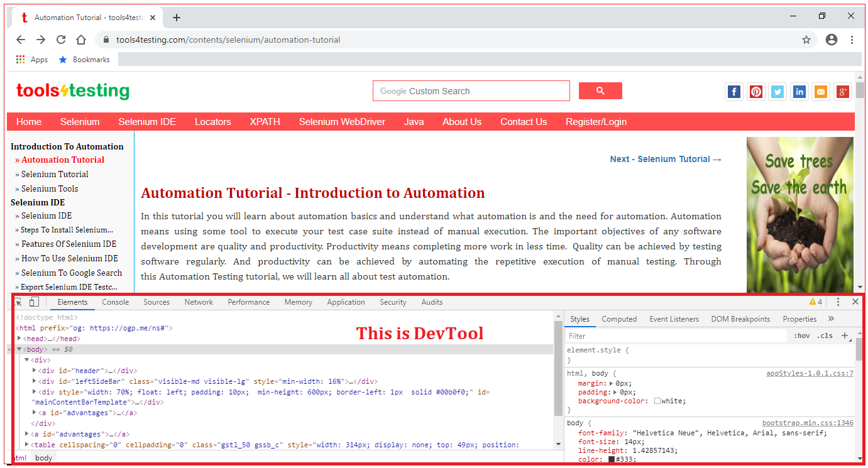Click the Google Custom Search field

click(x=471, y=91)
